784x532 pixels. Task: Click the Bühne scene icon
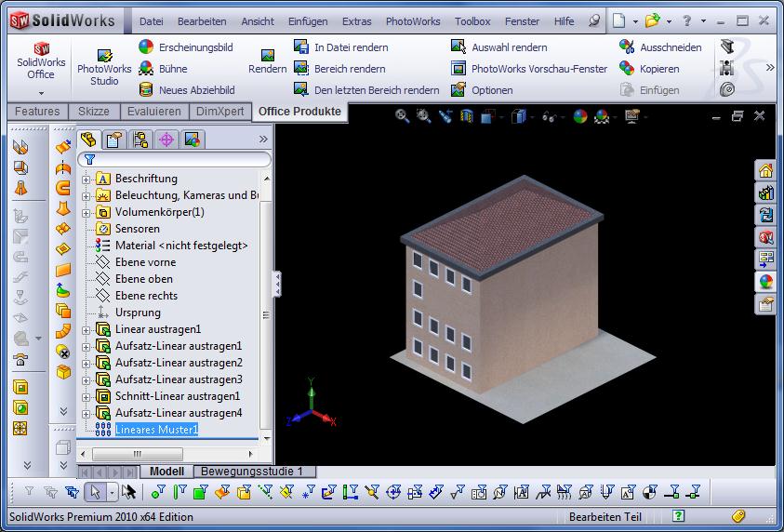[x=146, y=68]
